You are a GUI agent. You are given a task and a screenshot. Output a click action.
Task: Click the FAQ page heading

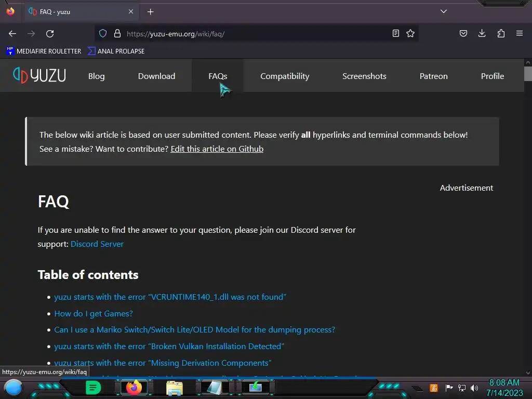(54, 202)
